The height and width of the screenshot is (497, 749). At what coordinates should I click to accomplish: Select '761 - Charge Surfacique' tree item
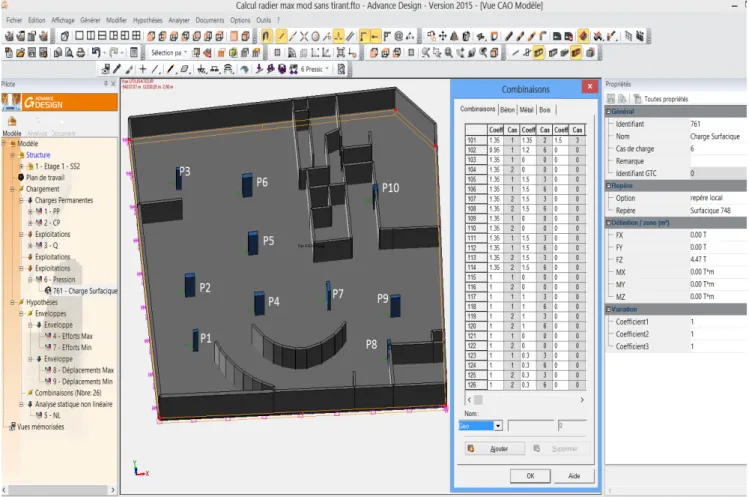(85, 291)
